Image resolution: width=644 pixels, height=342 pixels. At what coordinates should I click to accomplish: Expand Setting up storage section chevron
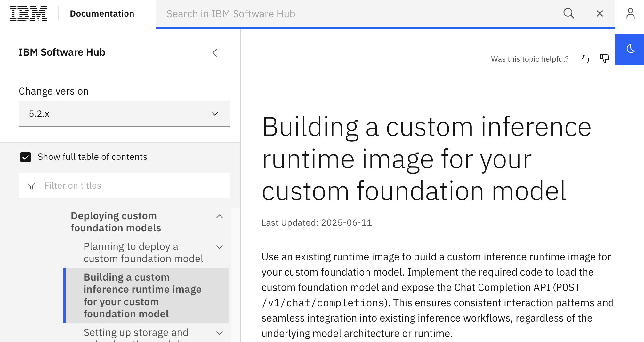pyautogui.click(x=220, y=333)
